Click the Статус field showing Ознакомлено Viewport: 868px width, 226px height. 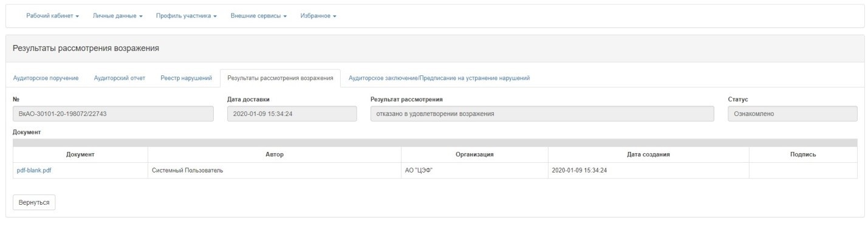tap(793, 114)
